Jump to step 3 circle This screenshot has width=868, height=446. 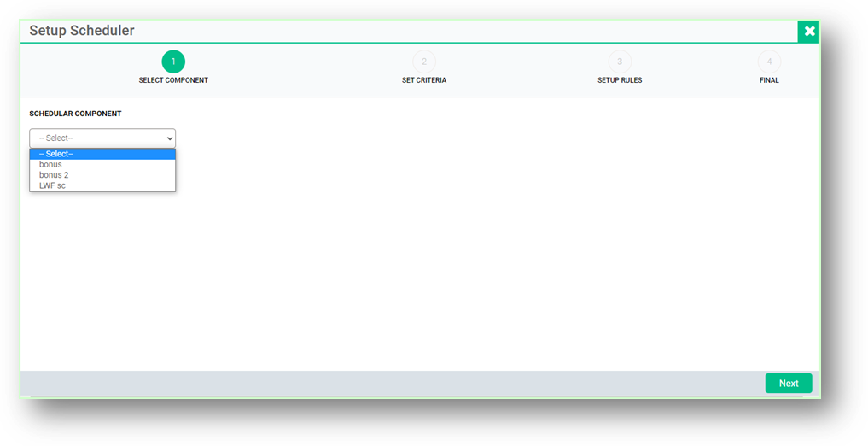click(620, 62)
